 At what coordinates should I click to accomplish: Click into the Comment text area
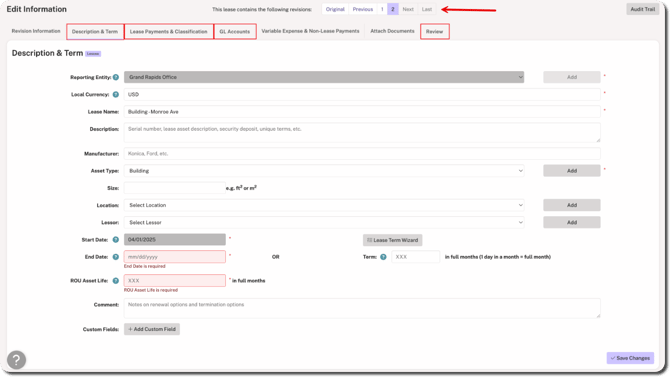[x=362, y=308]
